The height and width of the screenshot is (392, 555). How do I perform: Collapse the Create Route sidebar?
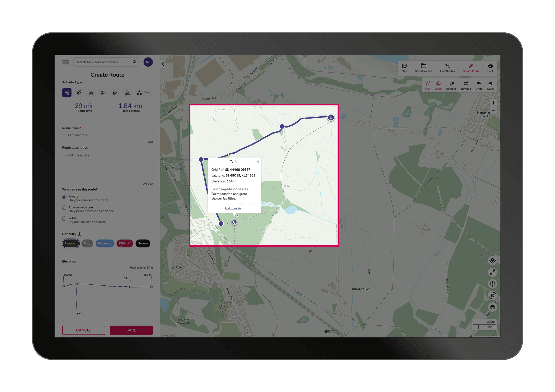[x=163, y=64]
